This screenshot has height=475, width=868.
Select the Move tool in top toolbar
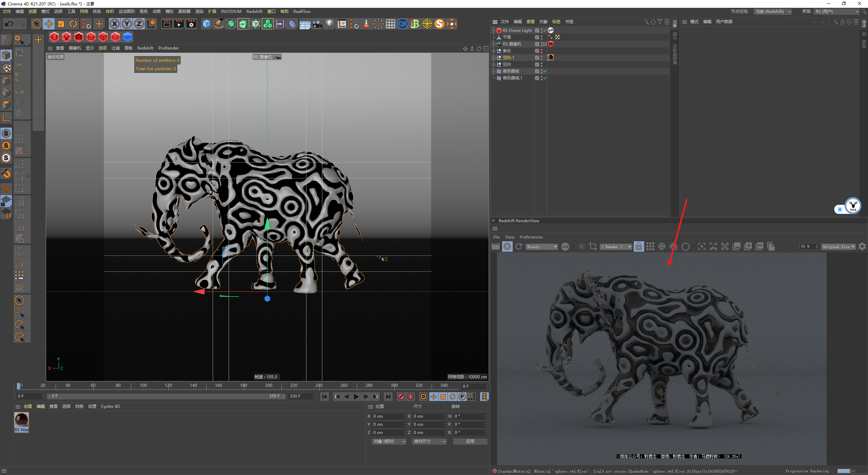[49, 24]
